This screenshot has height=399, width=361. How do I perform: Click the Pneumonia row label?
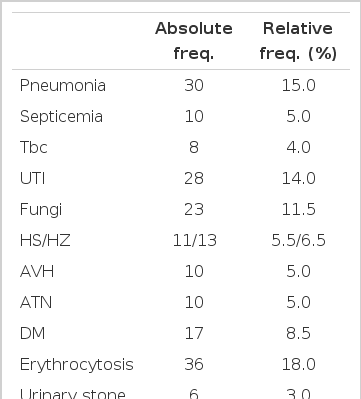(63, 86)
